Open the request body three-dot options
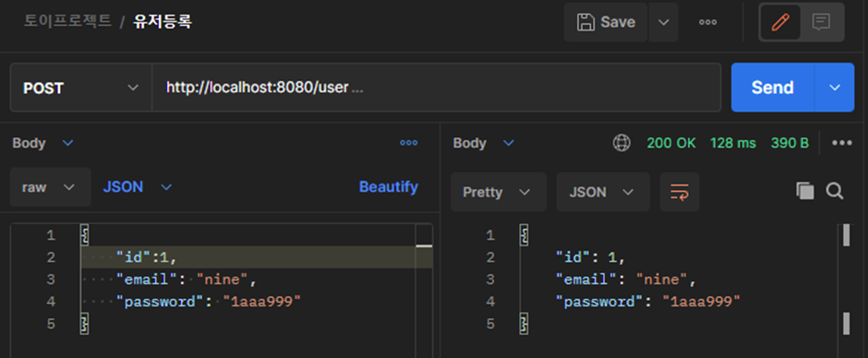This screenshot has width=868, height=358. pyautogui.click(x=408, y=143)
